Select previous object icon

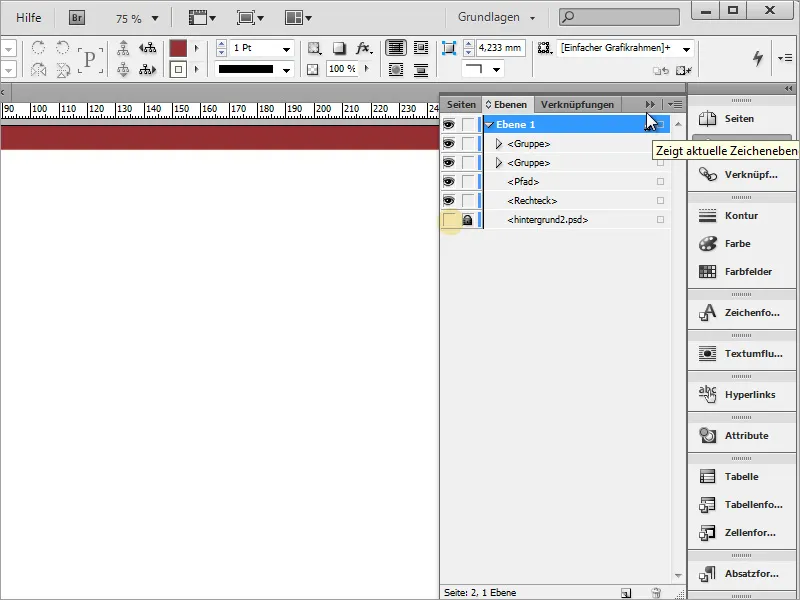[147, 48]
